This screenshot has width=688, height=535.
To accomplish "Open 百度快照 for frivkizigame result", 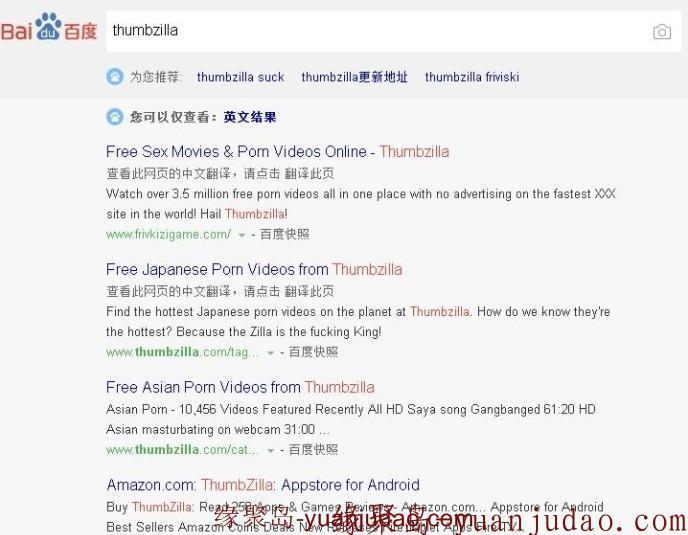I will 284,234.
